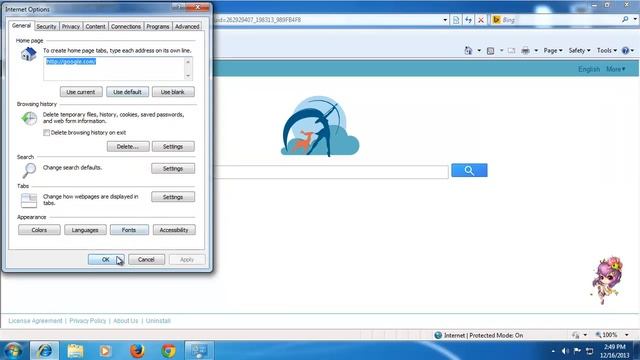
Task: Enable Delete browsing history on exit
Action: 47,133
